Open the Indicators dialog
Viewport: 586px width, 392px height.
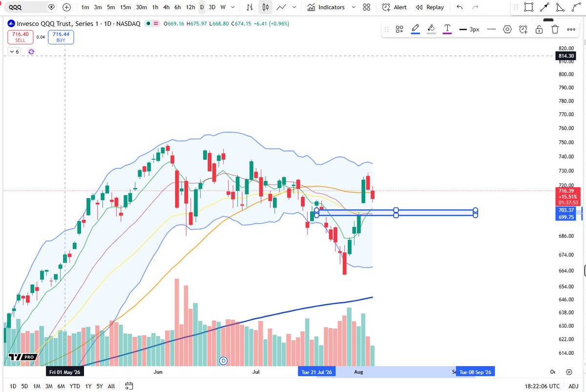point(326,7)
